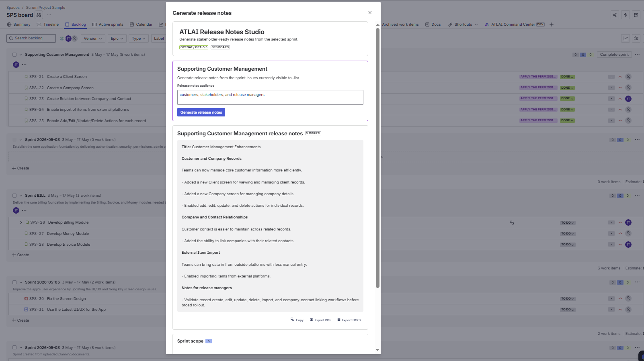644x361 pixels.
Task: Filter by the ST user avatar in the toolbar
Action: pos(68,39)
